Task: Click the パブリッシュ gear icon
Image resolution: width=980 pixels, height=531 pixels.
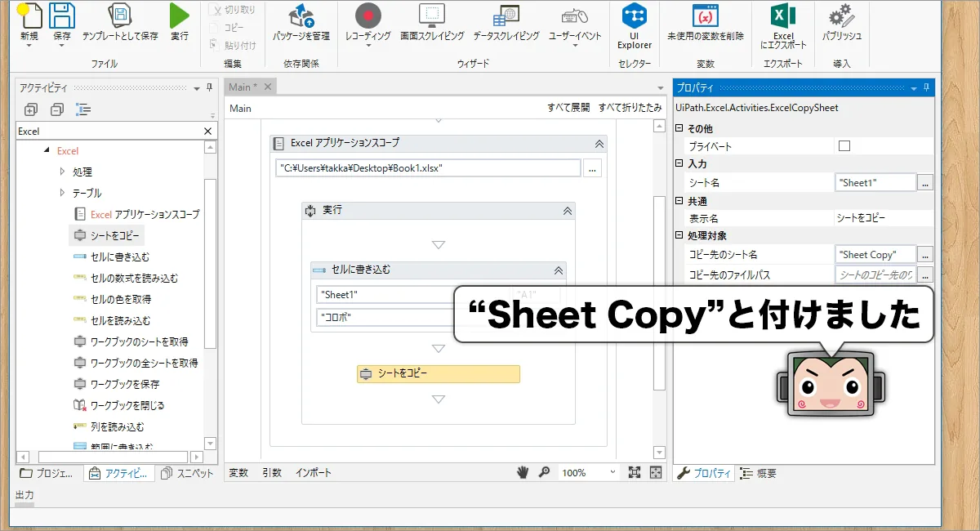Action: [841, 16]
